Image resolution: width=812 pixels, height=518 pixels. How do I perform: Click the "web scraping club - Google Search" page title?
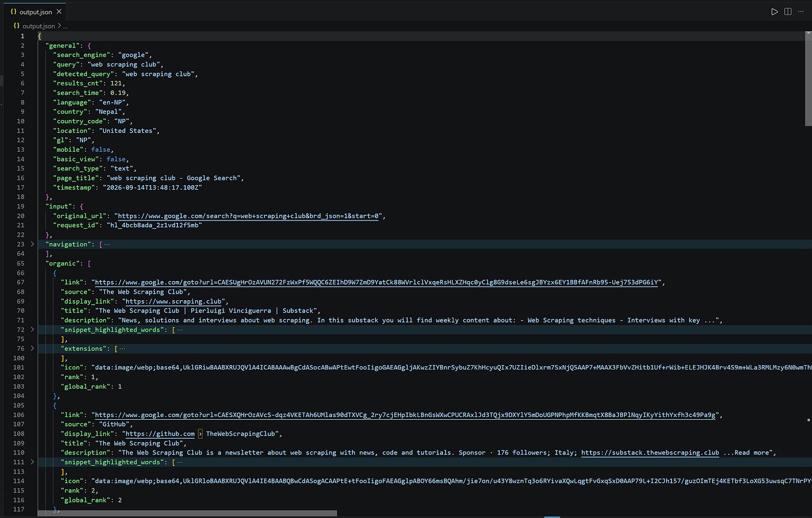pos(173,178)
